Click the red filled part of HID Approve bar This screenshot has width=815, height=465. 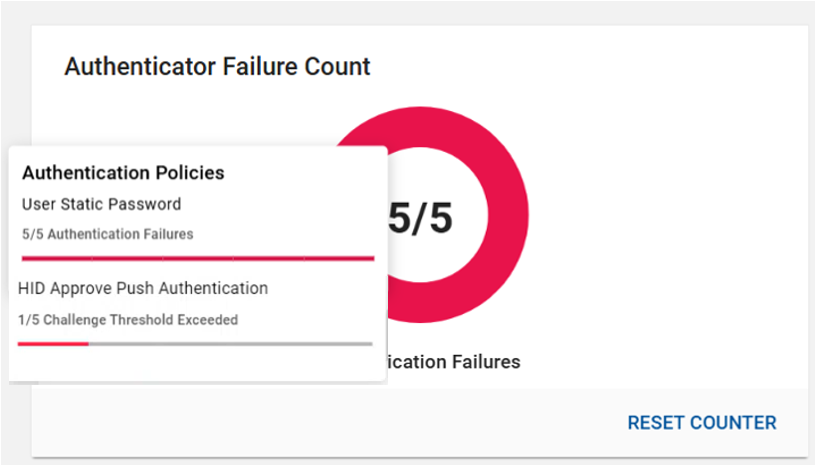pyautogui.click(x=53, y=343)
